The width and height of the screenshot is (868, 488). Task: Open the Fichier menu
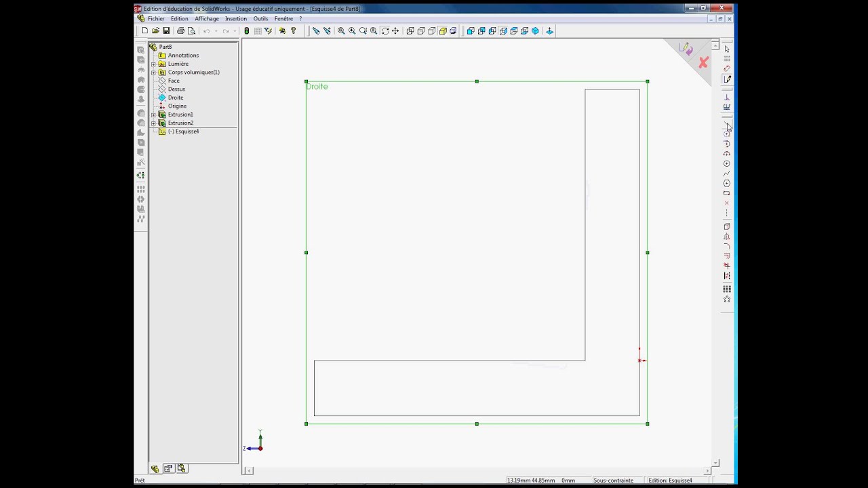156,19
